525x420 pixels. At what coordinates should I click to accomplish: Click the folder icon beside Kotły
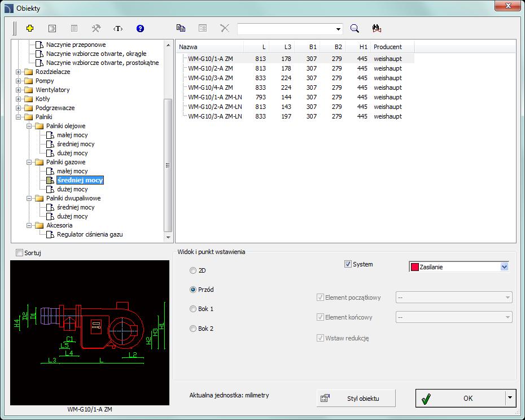click(x=29, y=99)
